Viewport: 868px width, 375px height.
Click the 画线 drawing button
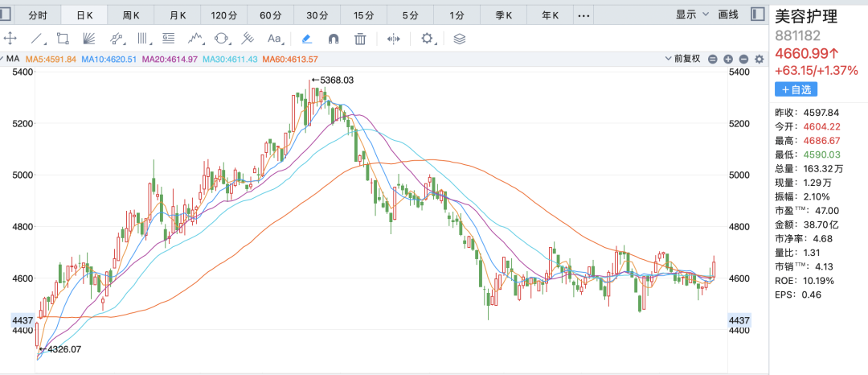[x=728, y=14]
